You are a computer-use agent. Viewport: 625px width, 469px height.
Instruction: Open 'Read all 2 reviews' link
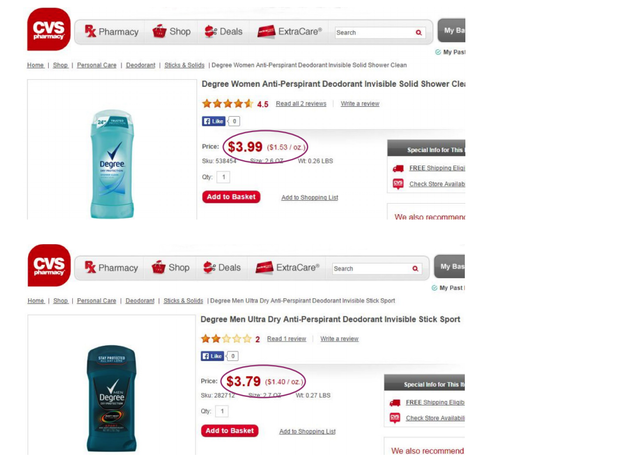[301, 104]
